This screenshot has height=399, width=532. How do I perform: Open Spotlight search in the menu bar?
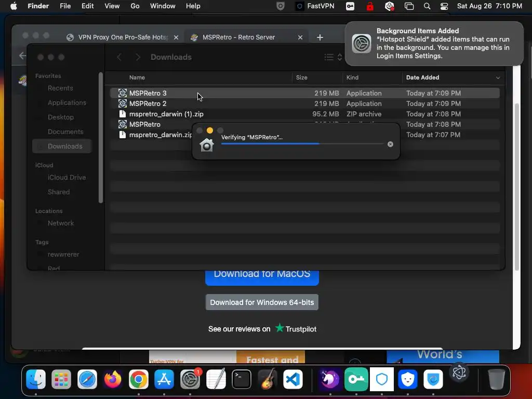[x=427, y=6]
